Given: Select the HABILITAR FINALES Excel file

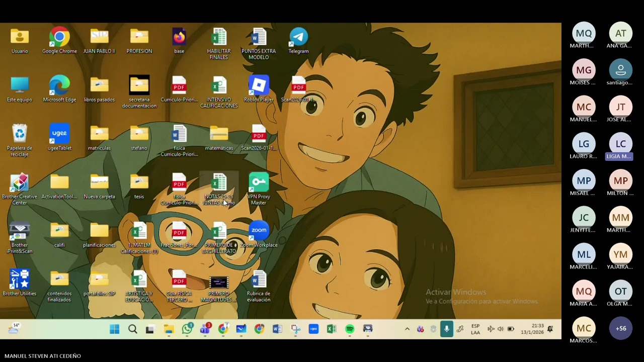Looking at the screenshot, I should click(x=219, y=44).
